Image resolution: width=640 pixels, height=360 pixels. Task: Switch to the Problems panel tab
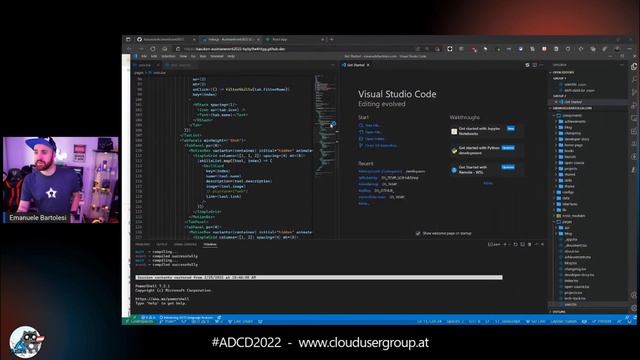[x=142, y=244]
